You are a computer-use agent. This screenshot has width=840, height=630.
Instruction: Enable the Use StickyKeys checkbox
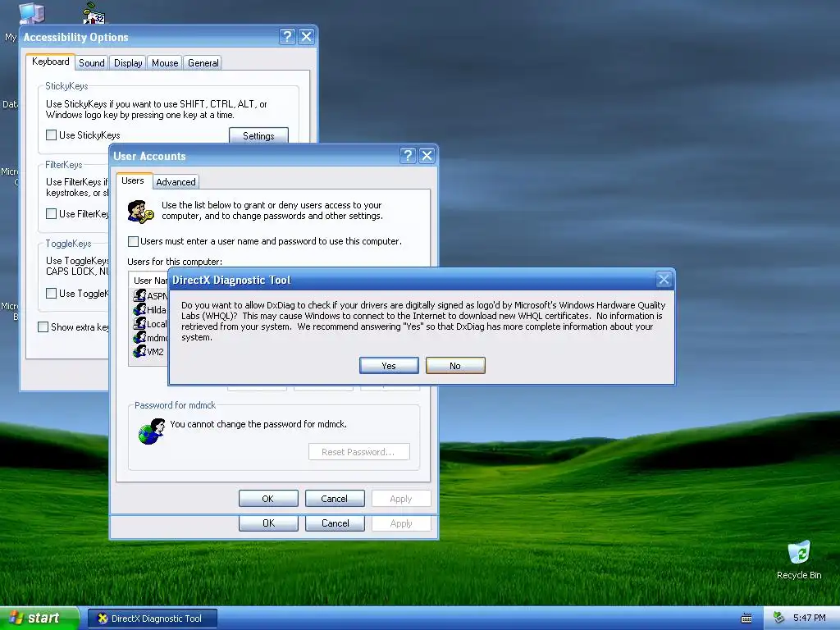coord(52,135)
